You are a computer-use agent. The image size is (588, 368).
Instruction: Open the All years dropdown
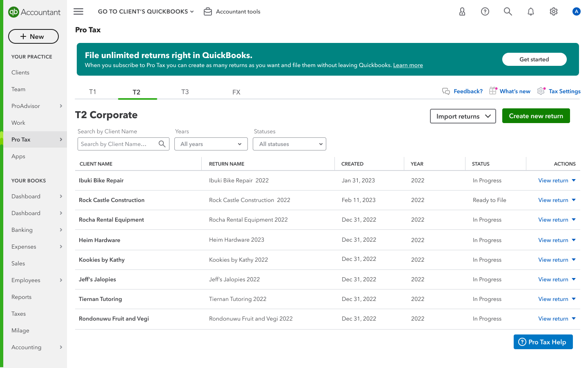[211, 144]
